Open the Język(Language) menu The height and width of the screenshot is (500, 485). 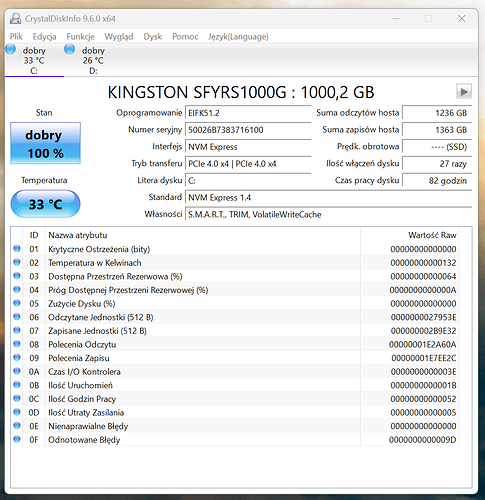(x=238, y=36)
